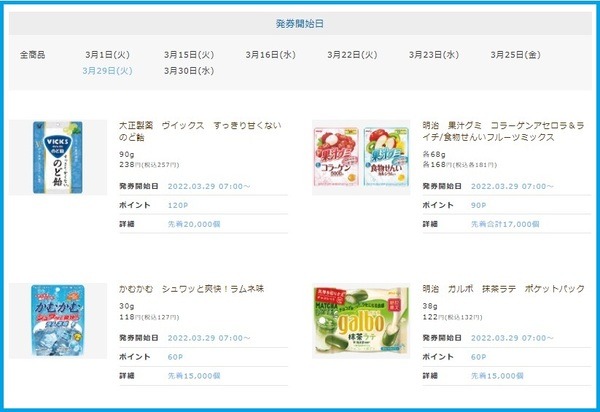Screen dimensions: 600x412
Task: Open the かむかむ ラムネ product image
Action: [58, 321]
